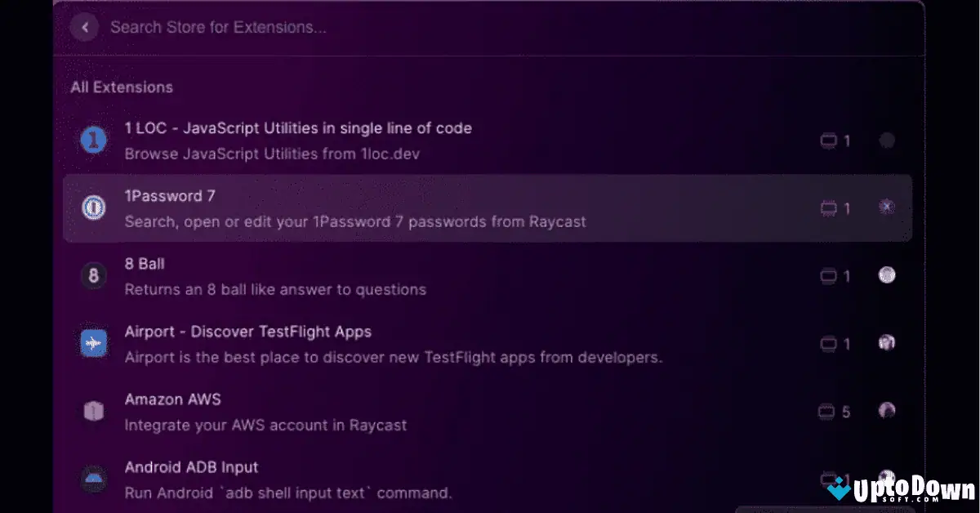
Task: Click the 1Password 7 extension icon
Action: pyautogui.click(x=93, y=207)
